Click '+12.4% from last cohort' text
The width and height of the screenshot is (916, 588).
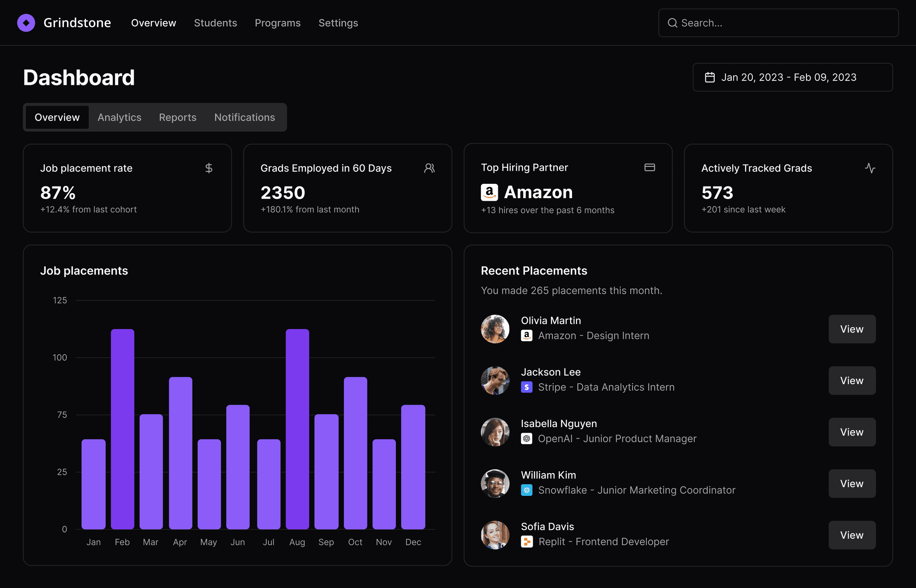click(89, 209)
